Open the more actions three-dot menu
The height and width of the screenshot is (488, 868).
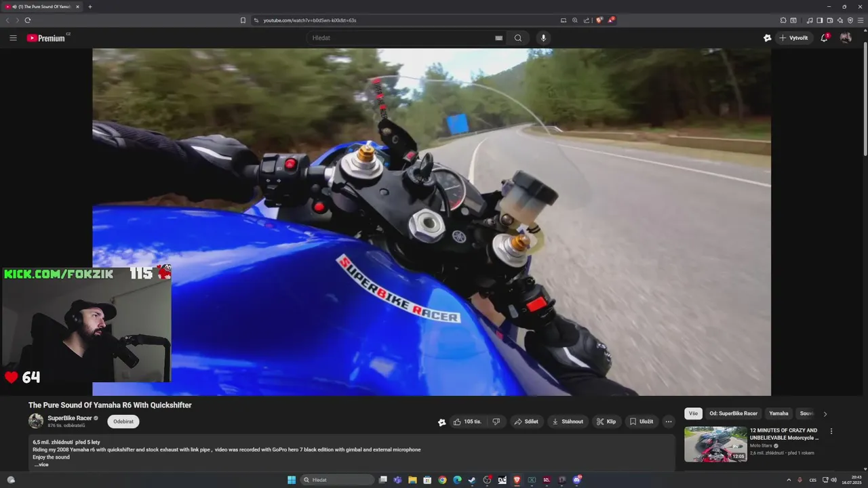pos(669,422)
